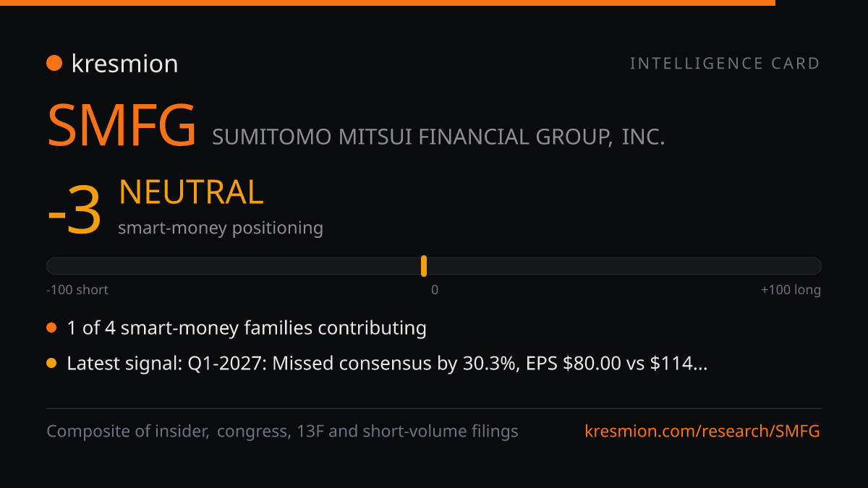Click the kresmion brand name
This screenshot has width=868, height=488.
124,64
